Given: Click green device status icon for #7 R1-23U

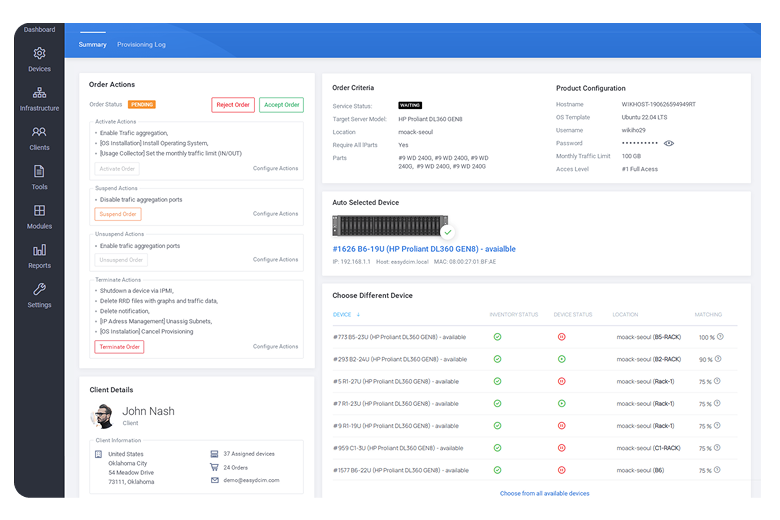Looking at the screenshot, I should [562, 404].
